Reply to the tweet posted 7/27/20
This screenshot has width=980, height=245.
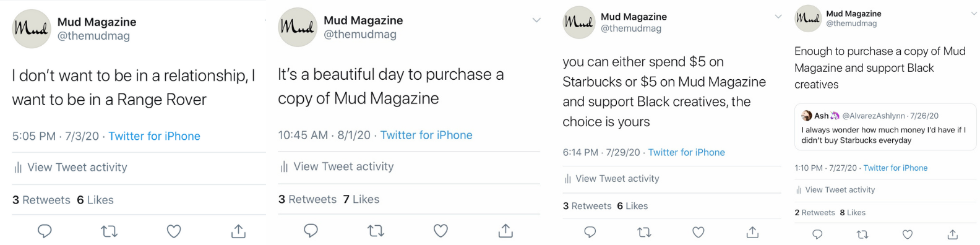pyautogui.click(x=817, y=234)
